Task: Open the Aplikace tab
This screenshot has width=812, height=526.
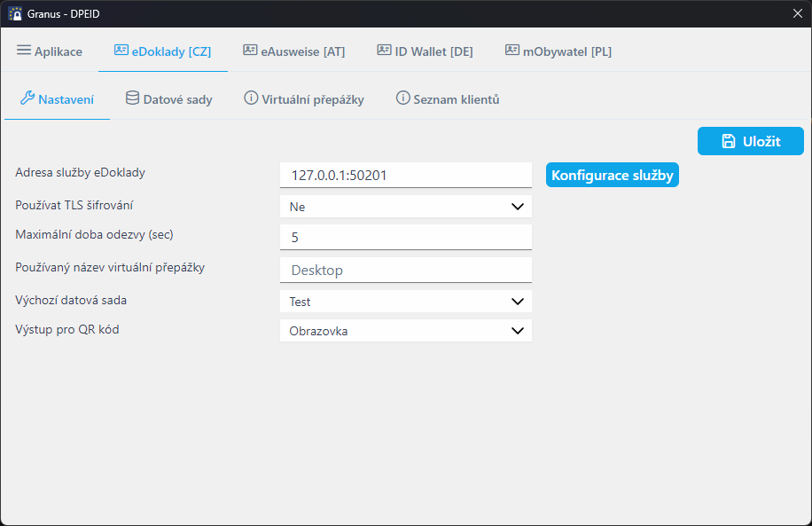Action: (x=50, y=51)
